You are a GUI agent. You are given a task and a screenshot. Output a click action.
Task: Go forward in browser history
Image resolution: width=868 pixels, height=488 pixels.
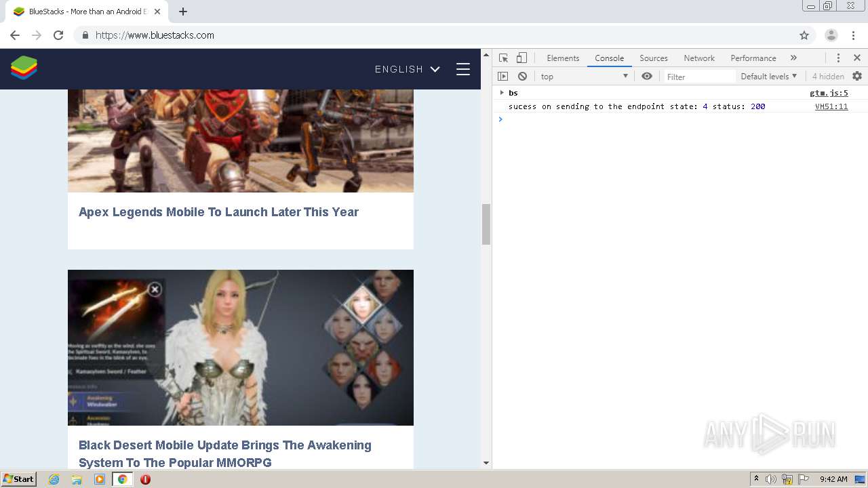tap(37, 35)
